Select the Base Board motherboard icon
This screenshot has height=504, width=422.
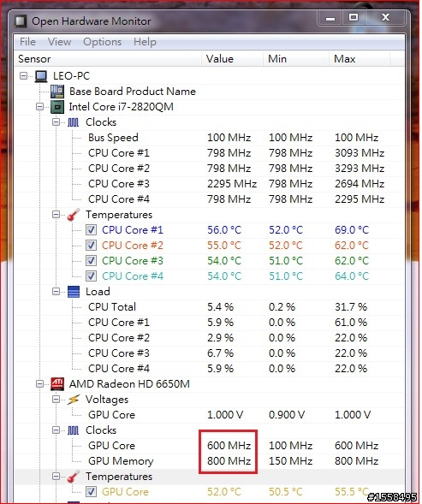click(x=57, y=92)
